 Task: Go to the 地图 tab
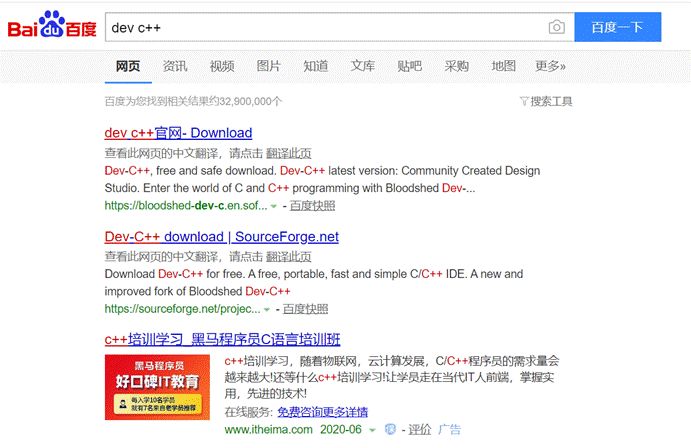pyautogui.click(x=503, y=67)
